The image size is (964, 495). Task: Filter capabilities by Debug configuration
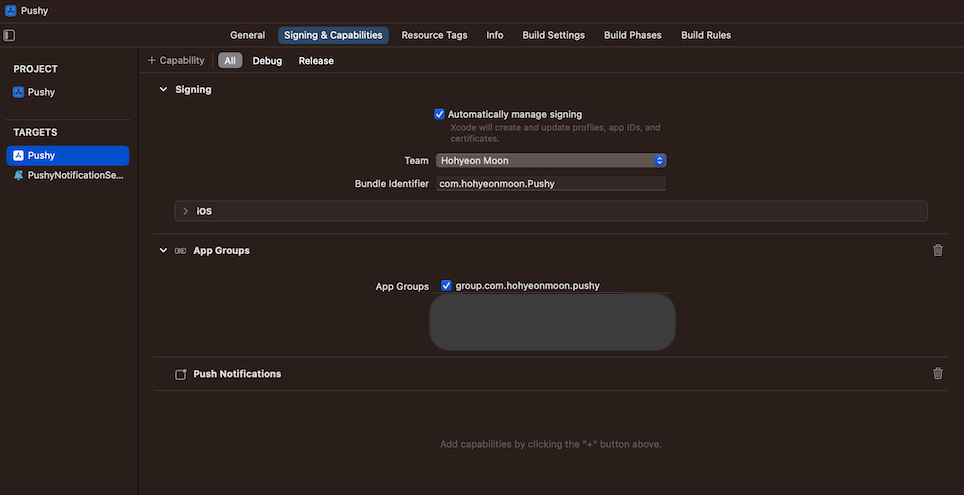point(267,61)
